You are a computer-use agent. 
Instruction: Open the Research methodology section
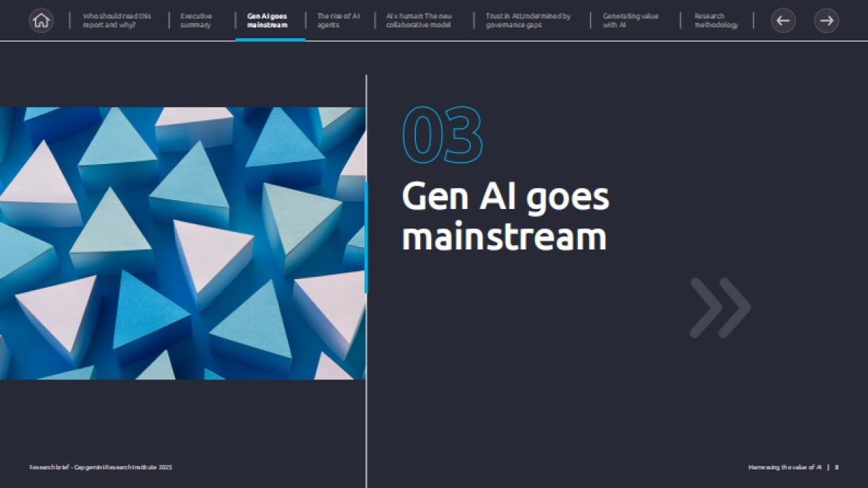715,20
